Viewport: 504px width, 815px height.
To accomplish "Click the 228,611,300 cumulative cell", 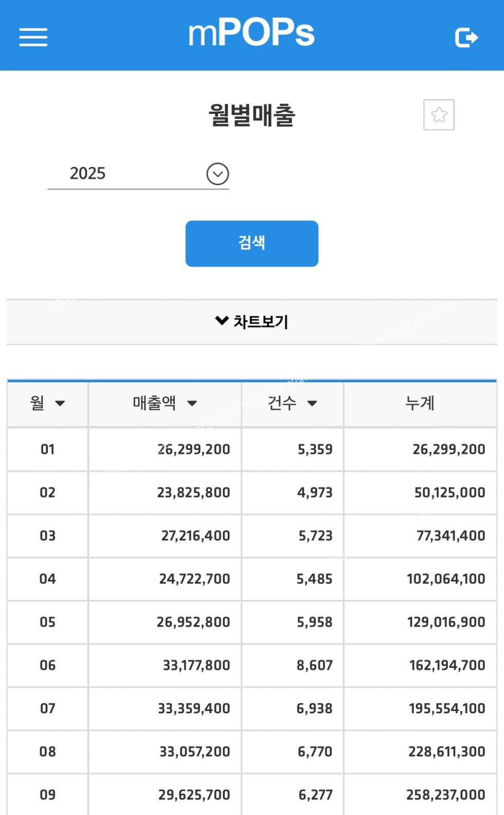I will (446, 752).
